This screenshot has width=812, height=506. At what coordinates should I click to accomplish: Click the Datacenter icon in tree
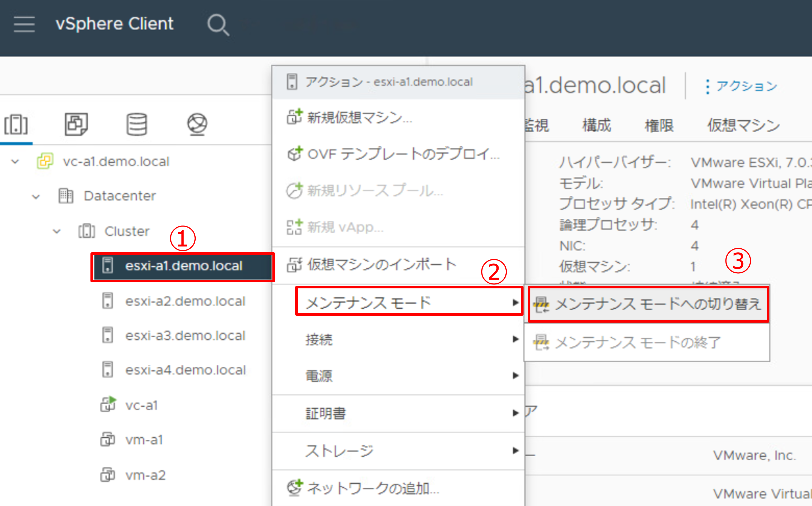click(65, 196)
